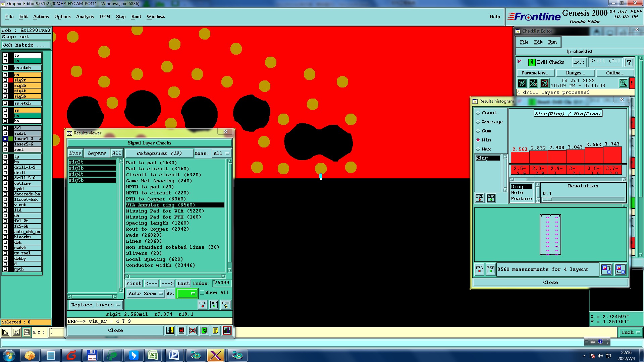This screenshot has height=362, width=644.
Task: Click the first run-action icon in Drill Checks
Action: coord(522,83)
